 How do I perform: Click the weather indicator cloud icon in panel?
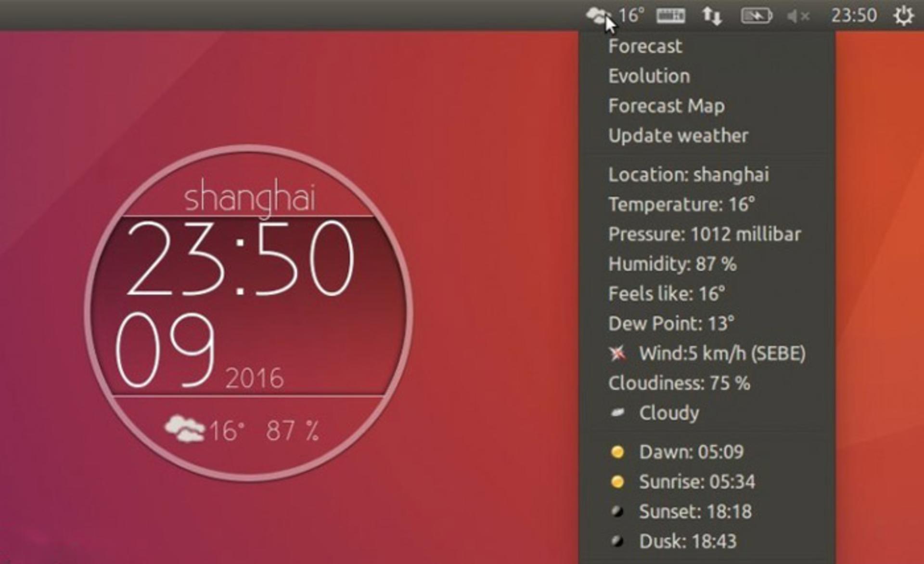599,15
